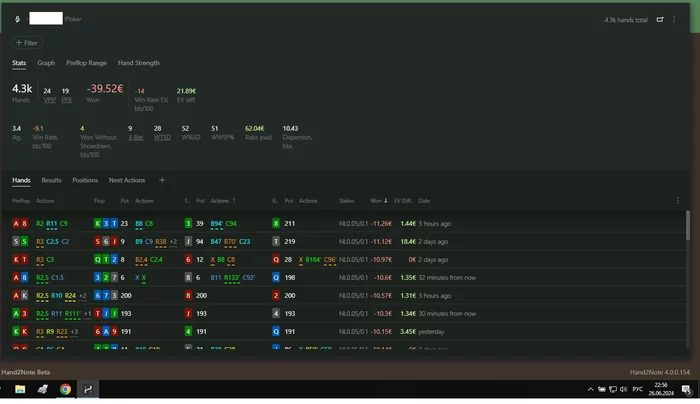Select the Hands tab in lower panel
The image size is (700, 404).
(21, 180)
